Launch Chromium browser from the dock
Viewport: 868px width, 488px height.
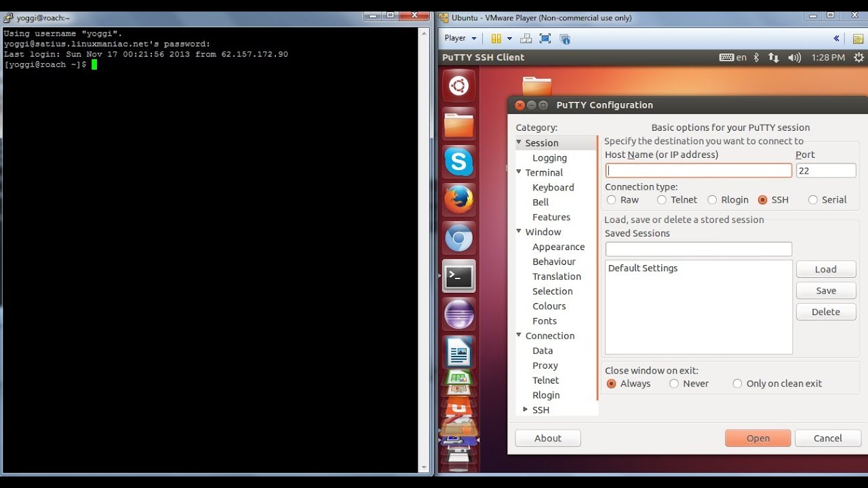click(459, 238)
